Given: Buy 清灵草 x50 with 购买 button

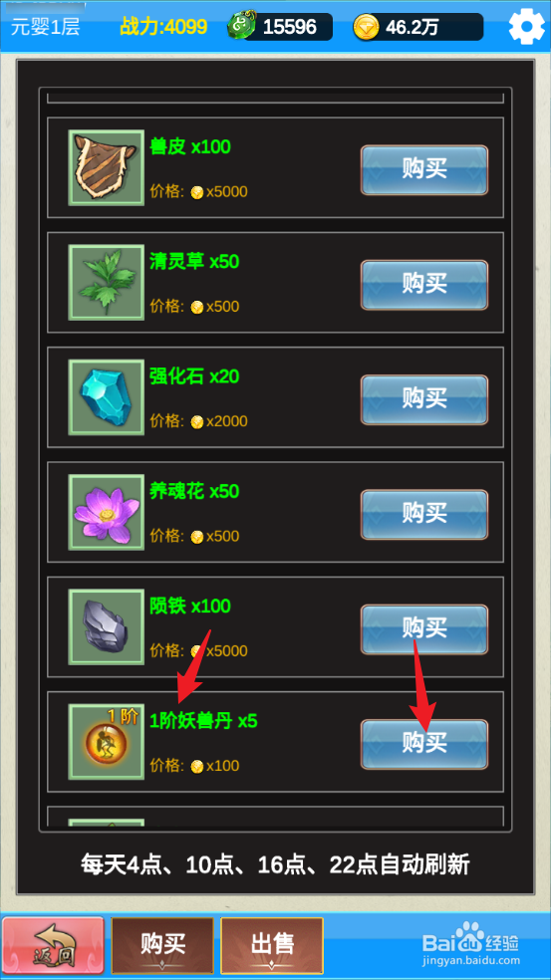Looking at the screenshot, I should [x=424, y=285].
